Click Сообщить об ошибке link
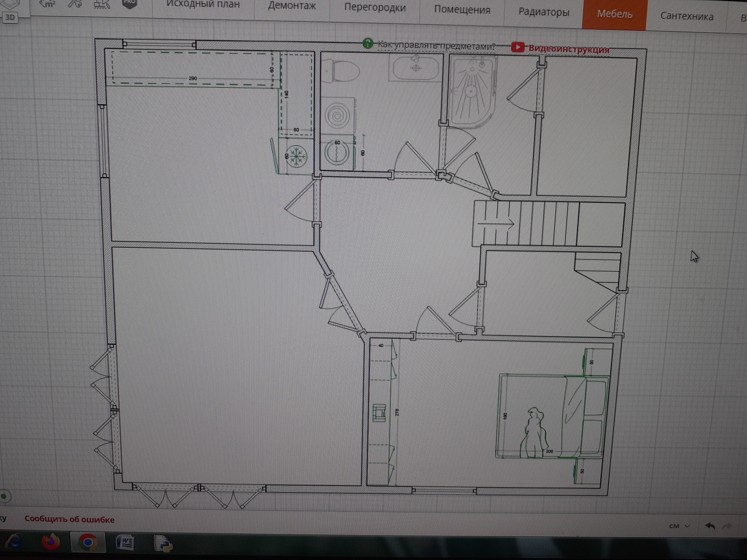 coord(69,519)
